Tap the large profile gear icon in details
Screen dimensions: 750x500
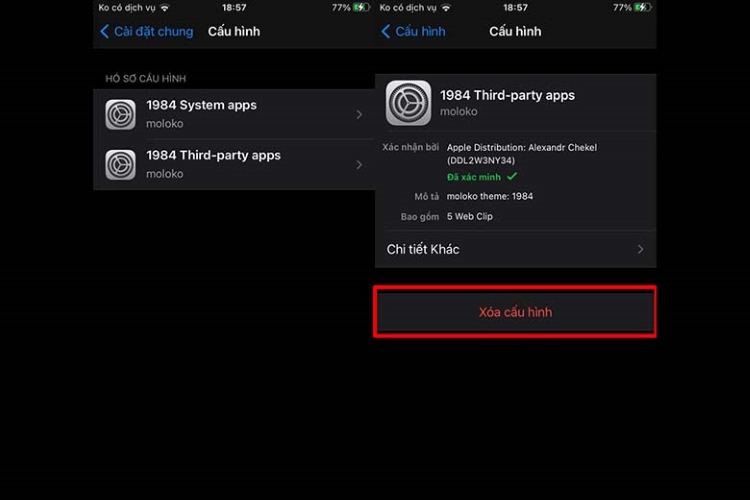(x=408, y=103)
